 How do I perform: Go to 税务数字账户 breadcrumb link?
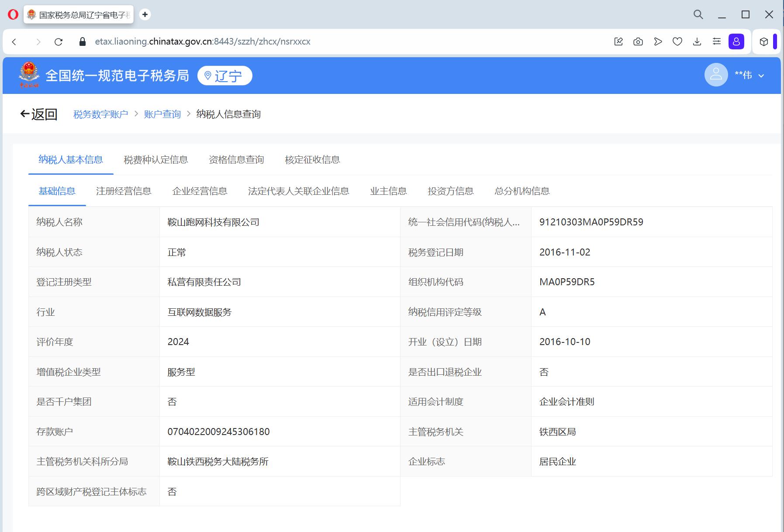[100, 114]
